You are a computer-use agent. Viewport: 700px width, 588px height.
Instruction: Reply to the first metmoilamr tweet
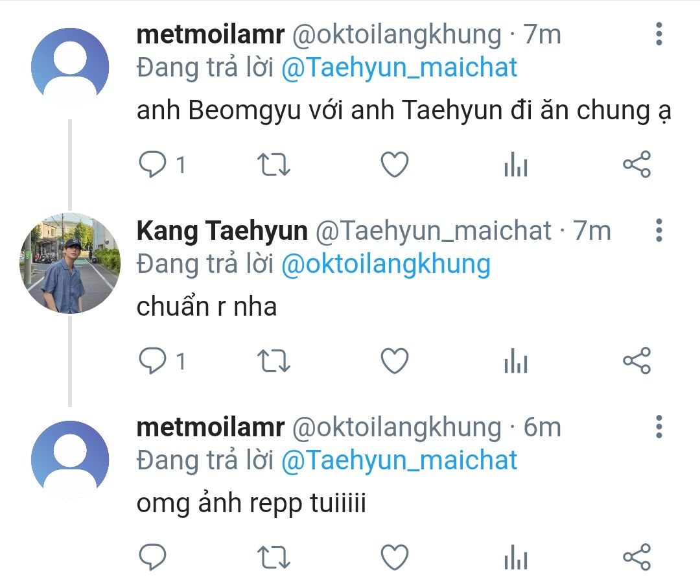click(x=153, y=165)
